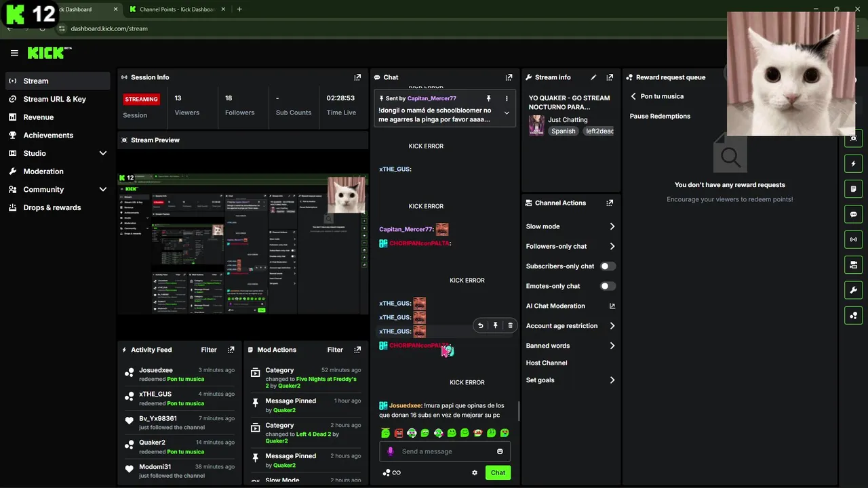Open Drops & rewards page

tap(58, 207)
